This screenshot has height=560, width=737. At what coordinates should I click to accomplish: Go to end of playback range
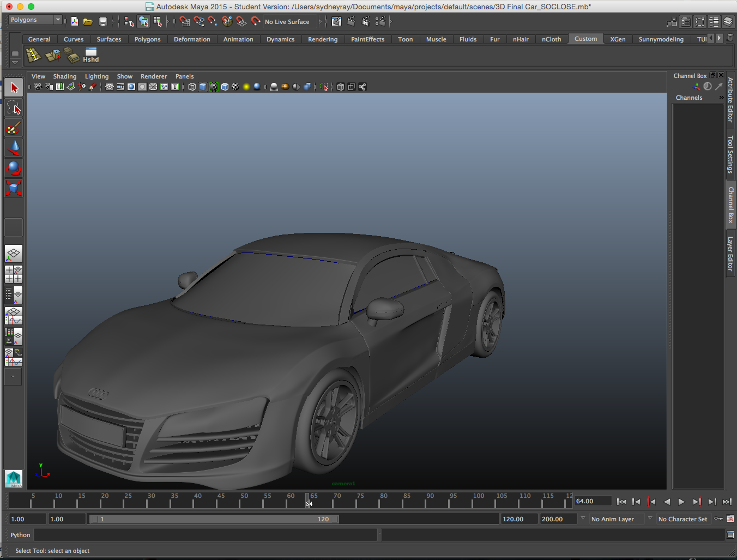[727, 502]
